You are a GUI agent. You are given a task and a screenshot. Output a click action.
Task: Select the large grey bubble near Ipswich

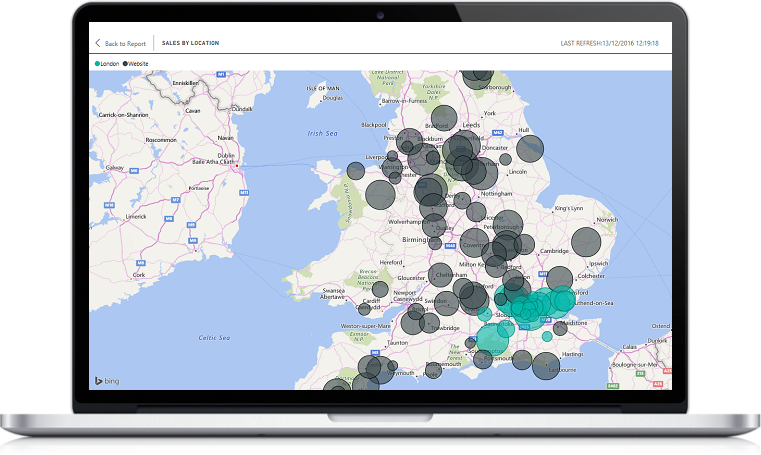pyautogui.click(x=586, y=242)
